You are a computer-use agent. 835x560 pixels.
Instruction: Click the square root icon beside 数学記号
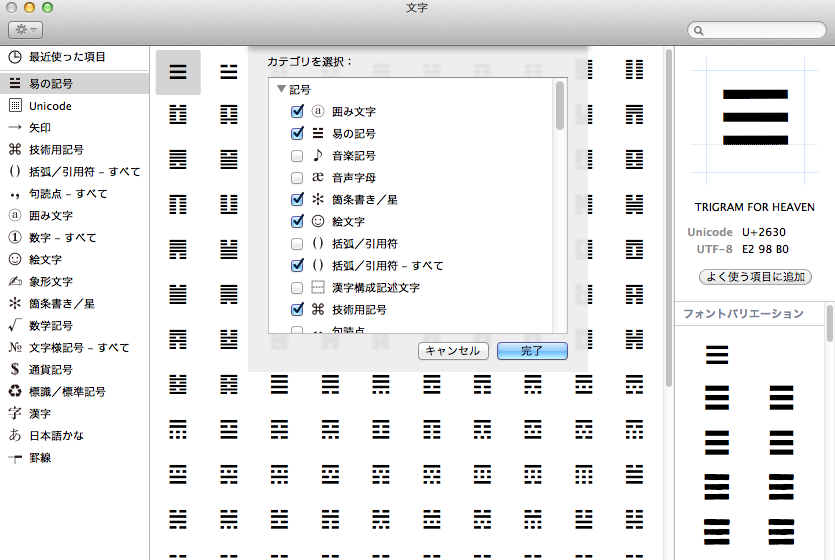[15, 325]
